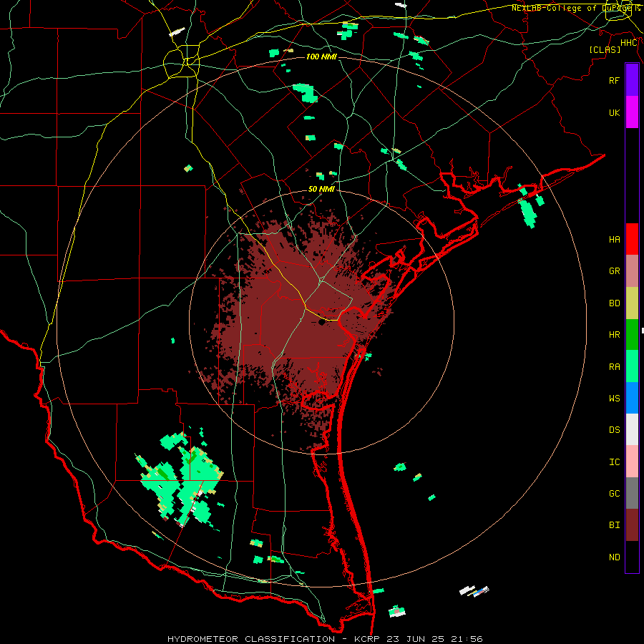This screenshot has height=644, width=644.
Task: Click the UK magenta legend swatch
Action: pos(632,112)
